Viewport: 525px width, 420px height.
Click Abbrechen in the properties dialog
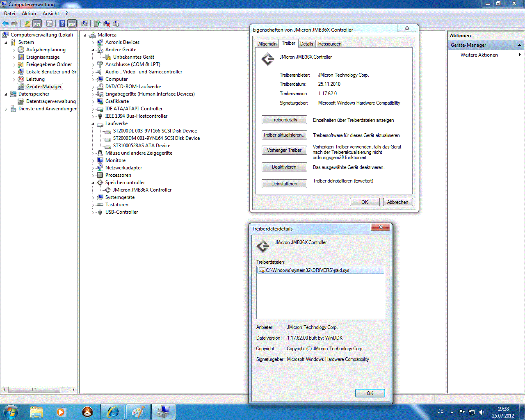[x=397, y=202]
